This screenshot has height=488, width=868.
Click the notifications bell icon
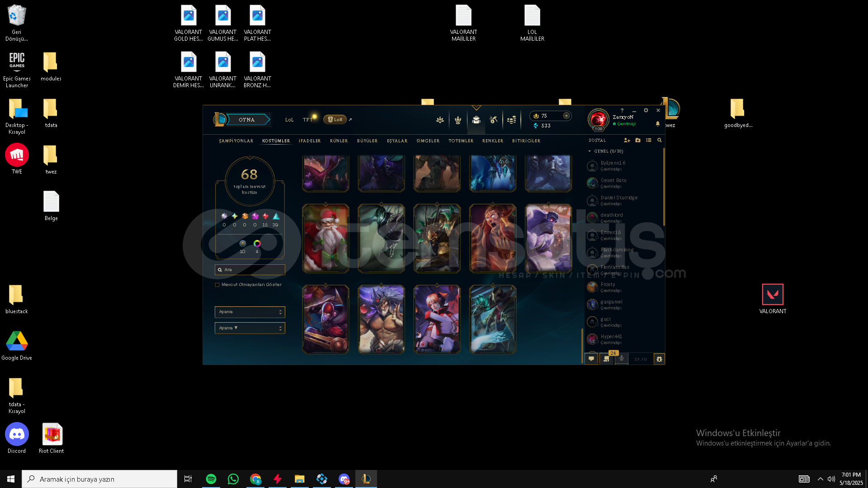[658, 123]
